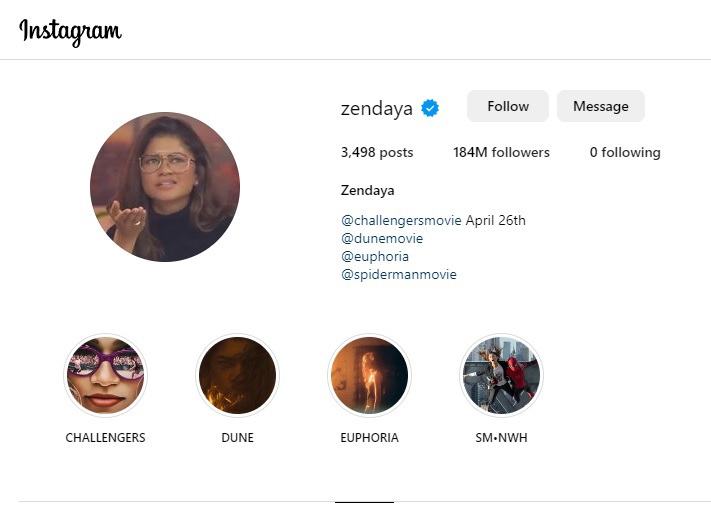Visit the @euphoria profile link
Viewport: 711px width, 505px height.
point(375,257)
